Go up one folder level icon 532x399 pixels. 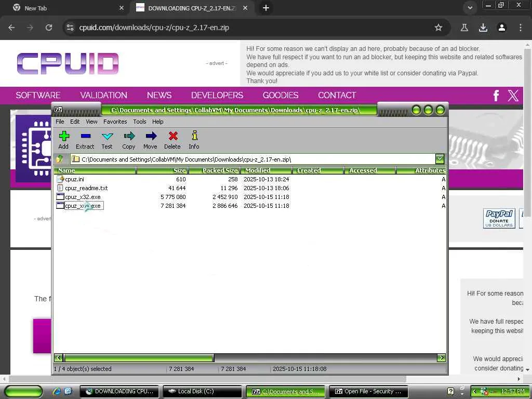pyautogui.click(x=60, y=159)
